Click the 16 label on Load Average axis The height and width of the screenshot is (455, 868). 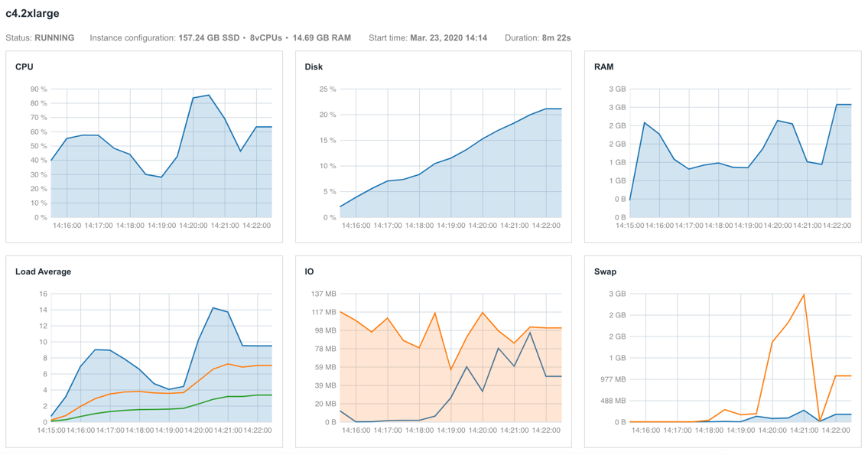pos(43,294)
